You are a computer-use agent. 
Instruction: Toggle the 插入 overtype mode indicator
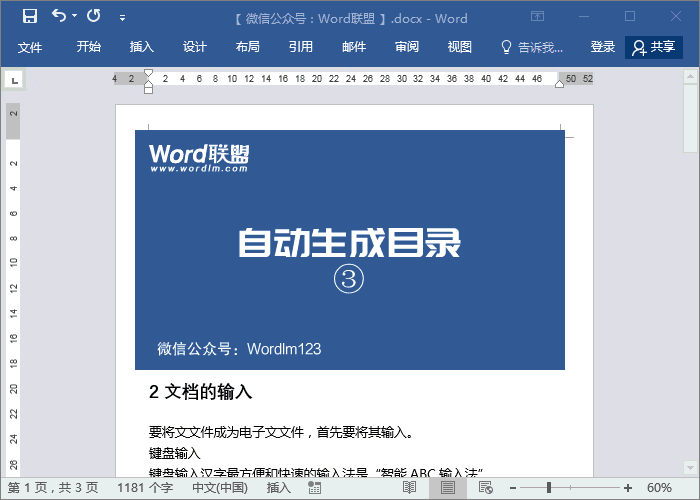[279, 488]
